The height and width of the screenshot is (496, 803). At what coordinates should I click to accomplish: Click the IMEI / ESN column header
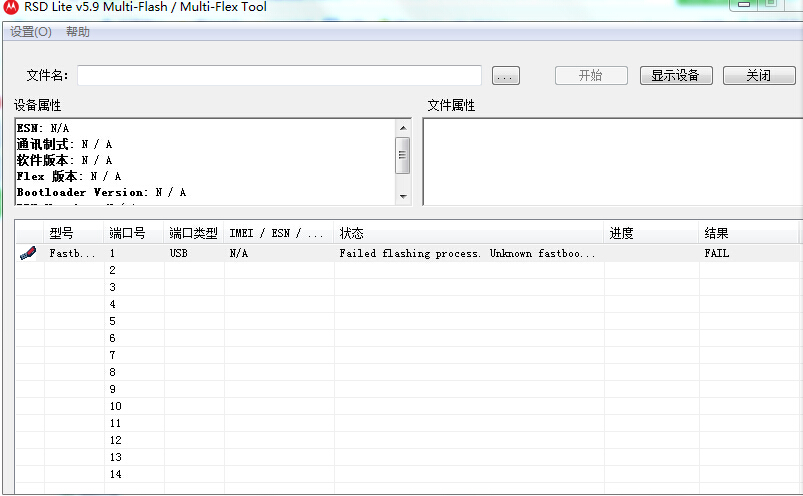click(x=279, y=233)
